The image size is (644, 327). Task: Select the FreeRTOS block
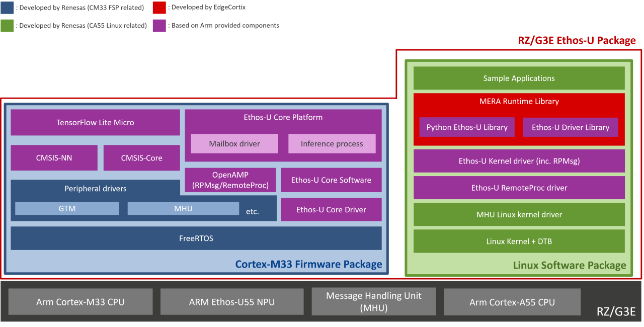click(x=196, y=238)
